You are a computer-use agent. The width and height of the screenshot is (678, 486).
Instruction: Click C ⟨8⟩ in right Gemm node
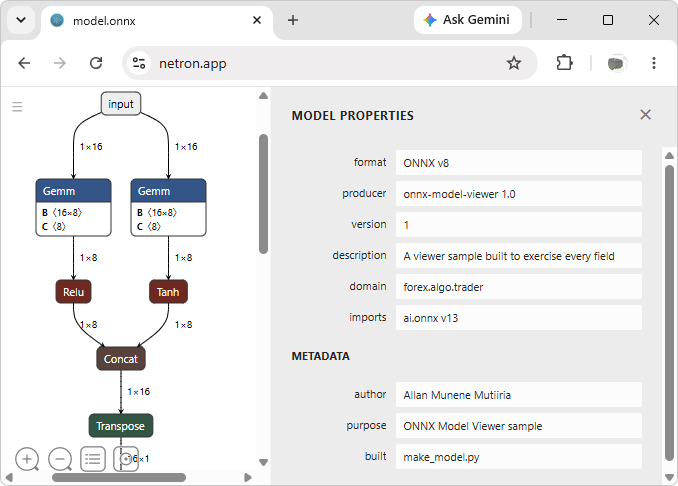[149, 227]
